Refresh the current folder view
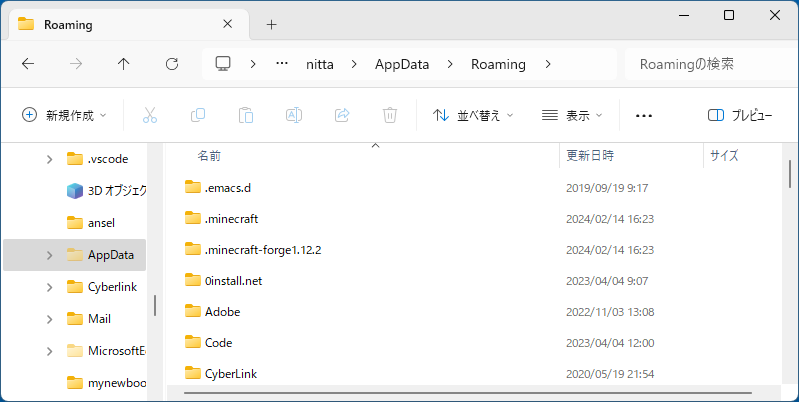799x402 pixels. tap(172, 64)
